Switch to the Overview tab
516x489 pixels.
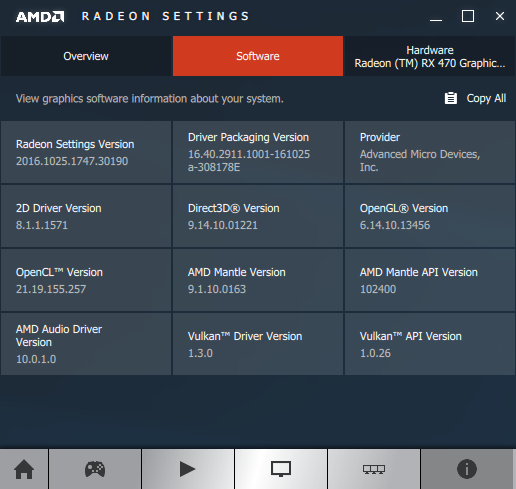pyautogui.click(x=86, y=56)
